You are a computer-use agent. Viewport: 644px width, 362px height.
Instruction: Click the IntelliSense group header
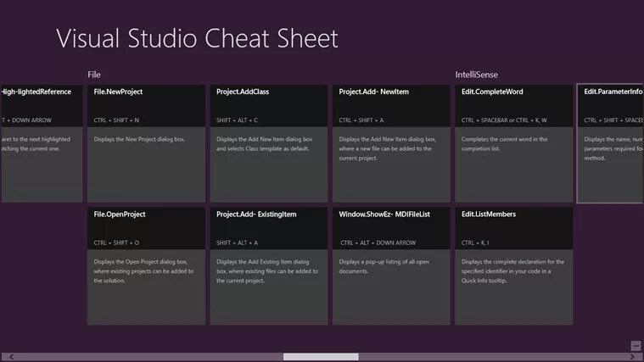pos(476,75)
